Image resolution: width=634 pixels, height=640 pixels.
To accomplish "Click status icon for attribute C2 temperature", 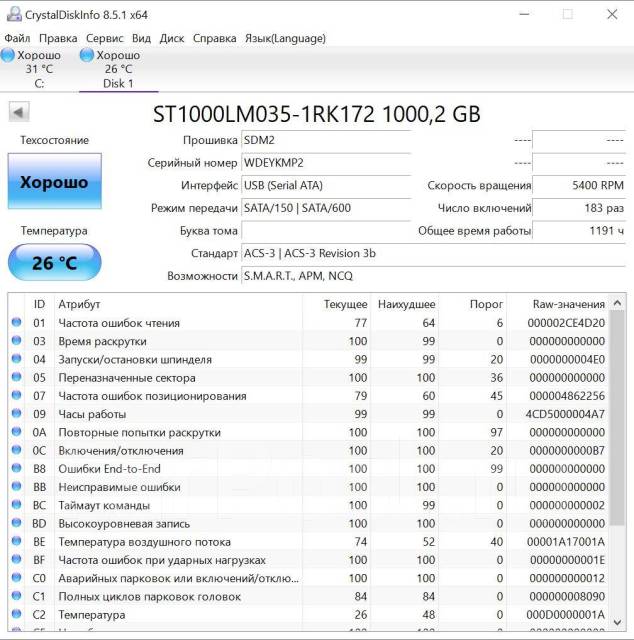I will pyautogui.click(x=16, y=615).
